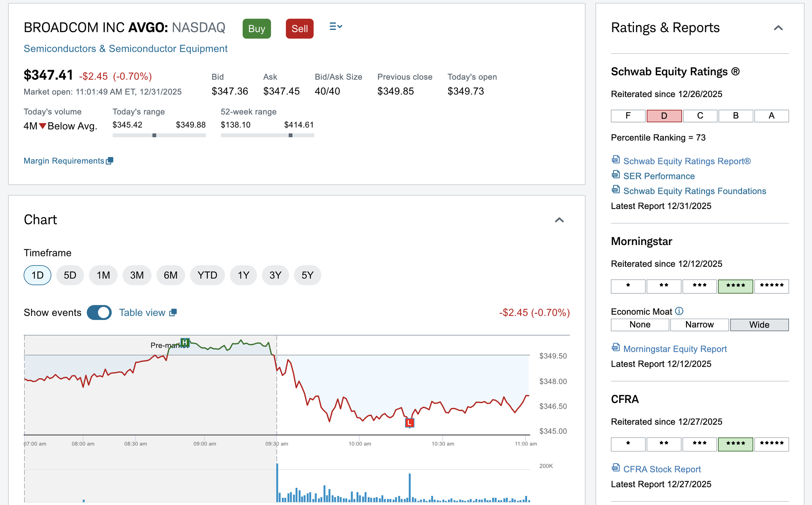This screenshot has width=812, height=505.
Task: Click the Margin Requirements external link icon
Action: tap(109, 161)
